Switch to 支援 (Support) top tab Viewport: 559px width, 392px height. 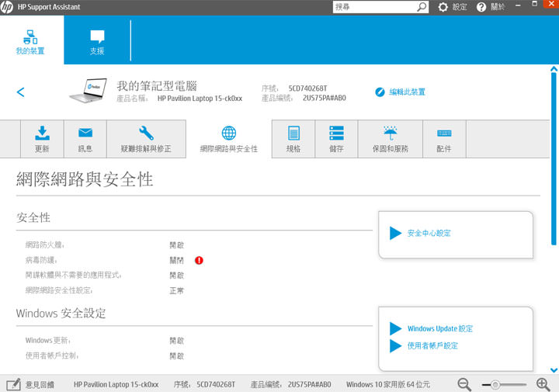click(x=97, y=42)
